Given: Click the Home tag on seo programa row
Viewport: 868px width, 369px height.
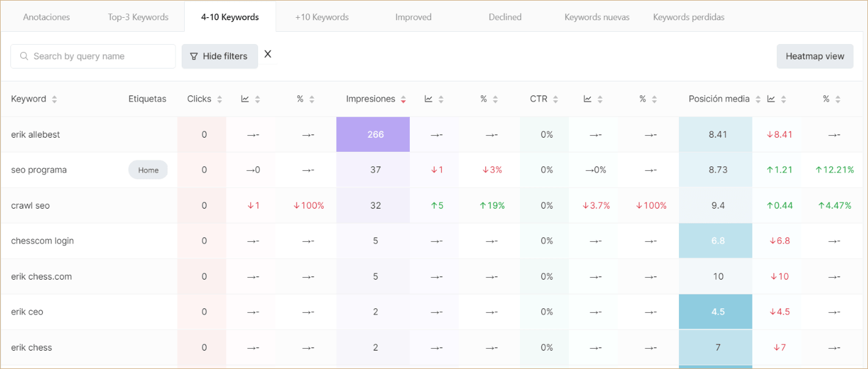Looking at the screenshot, I should (x=148, y=170).
